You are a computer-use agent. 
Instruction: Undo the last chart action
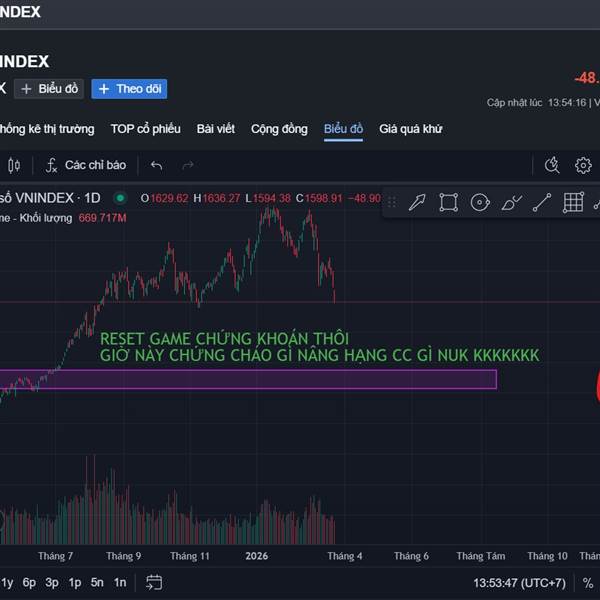tap(156, 165)
